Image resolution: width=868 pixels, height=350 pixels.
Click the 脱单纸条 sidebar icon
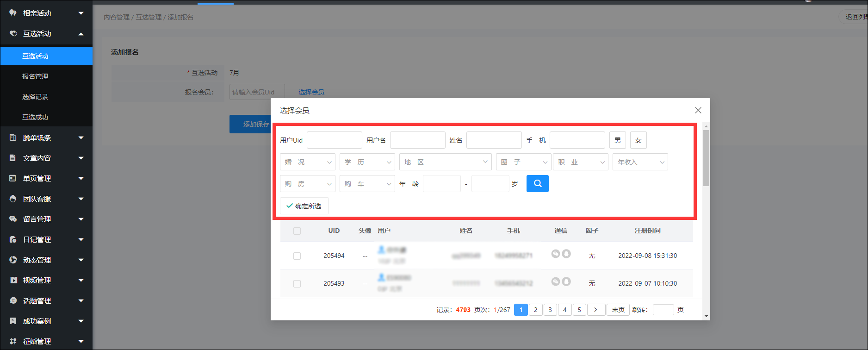tap(13, 137)
